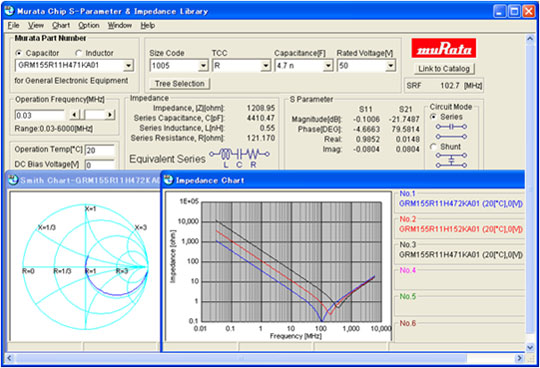Expand the Size Code dropdown
The image size is (540, 368).
204,65
